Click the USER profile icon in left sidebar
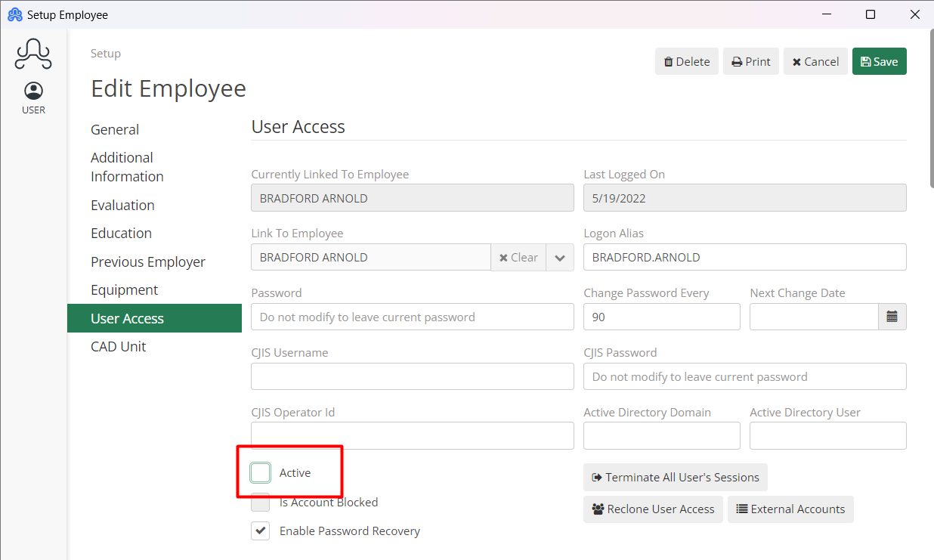 pyautogui.click(x=33, y=91)
